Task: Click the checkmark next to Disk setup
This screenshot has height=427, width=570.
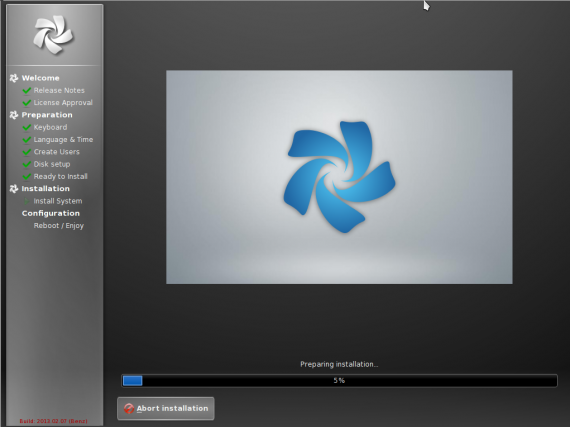Action: click(27, 164)
